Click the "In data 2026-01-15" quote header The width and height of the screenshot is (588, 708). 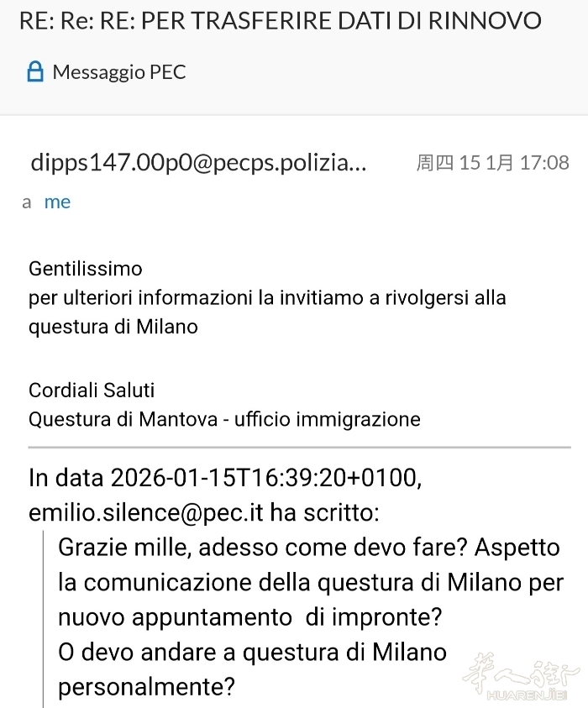(x=222, y=478)
